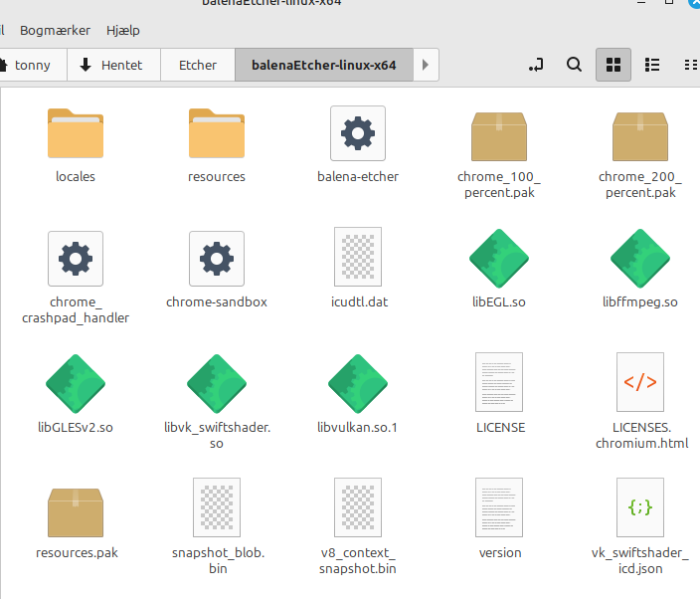Select the vk_swiftshader_icd.json file
Image resolution: width=700 pixels, height=599 pixels.
pos(639,507)
